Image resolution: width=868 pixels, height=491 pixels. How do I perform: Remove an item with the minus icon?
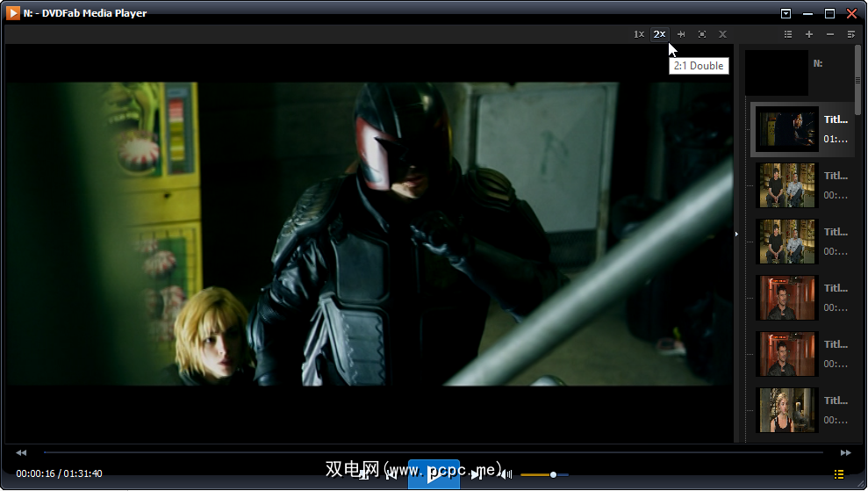click(x=830, y=34)
